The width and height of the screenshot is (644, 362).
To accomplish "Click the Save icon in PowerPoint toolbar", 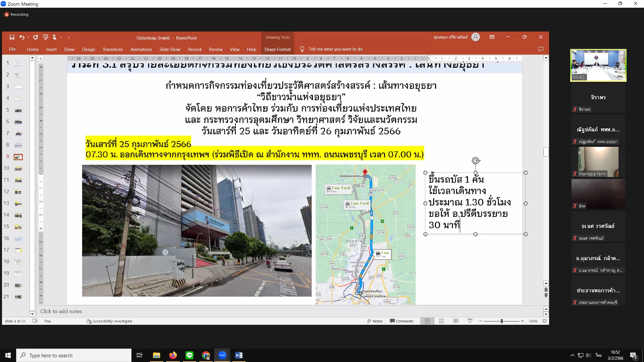I will [x=12, y=37].
